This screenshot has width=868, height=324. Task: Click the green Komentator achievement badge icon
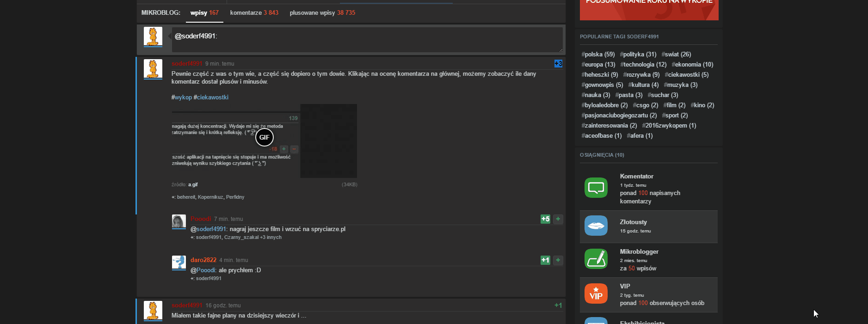click(596, 188)
